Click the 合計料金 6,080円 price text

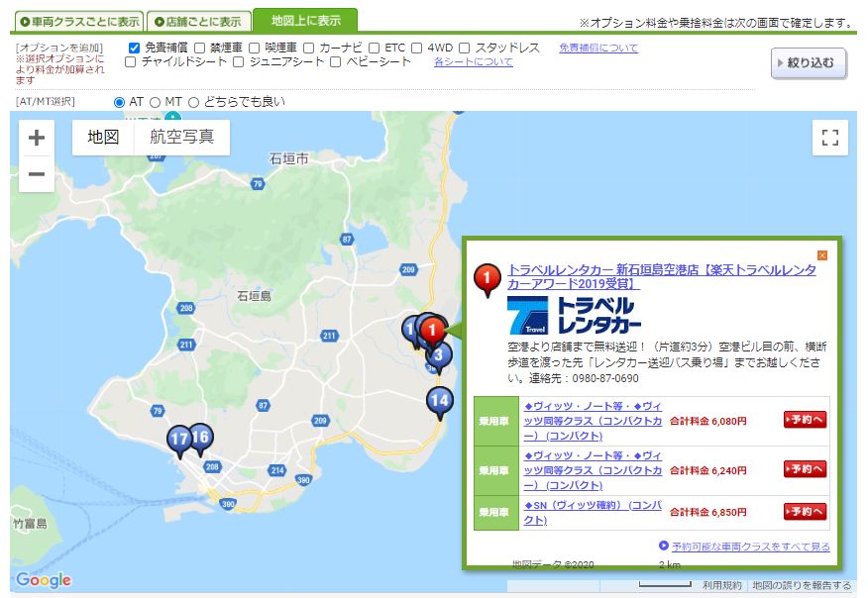[708, 421]
